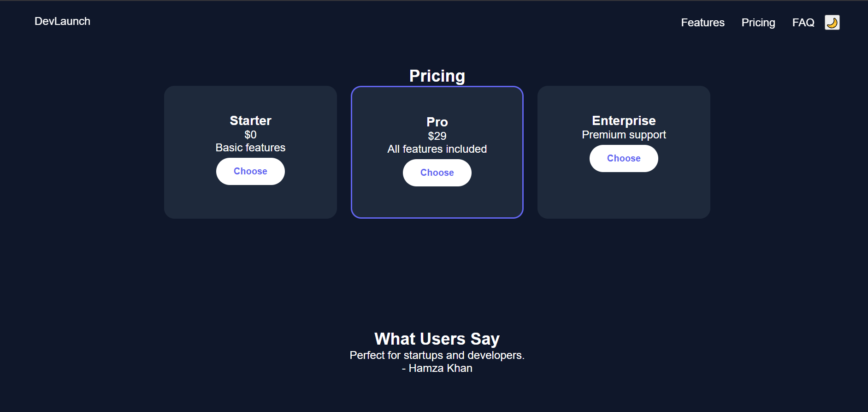Open the FAQ nav link
Image resolution: width=868 pixels, height=412 pixels.
(803, 23)
